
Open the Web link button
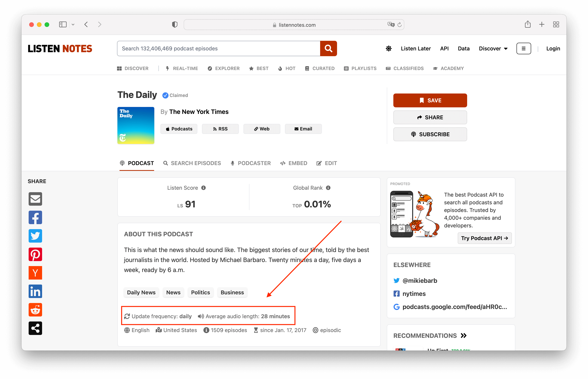(x=262, y=129)
